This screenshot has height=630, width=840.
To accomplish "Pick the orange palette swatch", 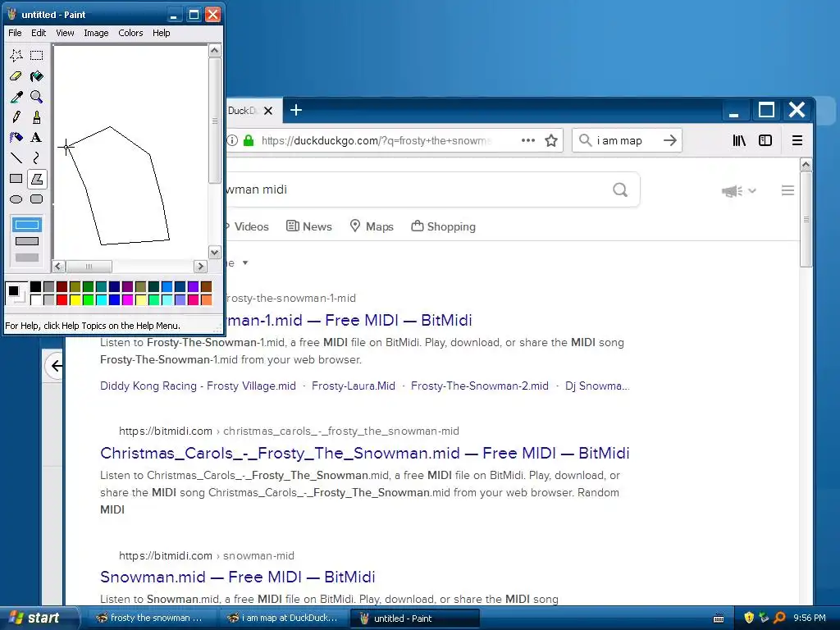I will tap(206, 300).
